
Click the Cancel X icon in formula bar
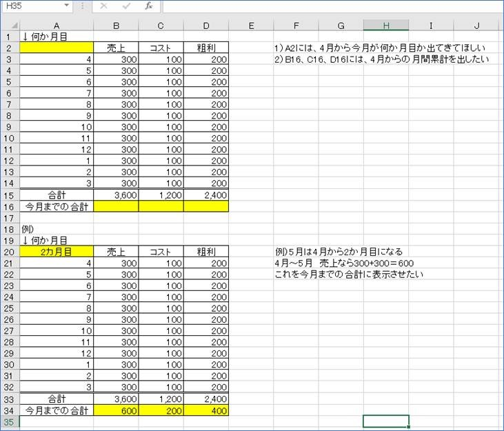click(x=104, y=6)
